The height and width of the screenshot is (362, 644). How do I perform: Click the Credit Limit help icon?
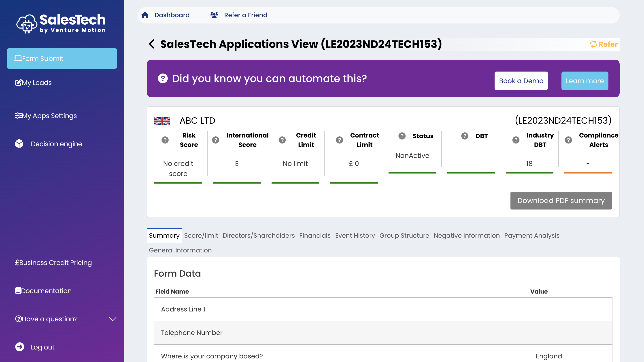[x=282, y=140]
